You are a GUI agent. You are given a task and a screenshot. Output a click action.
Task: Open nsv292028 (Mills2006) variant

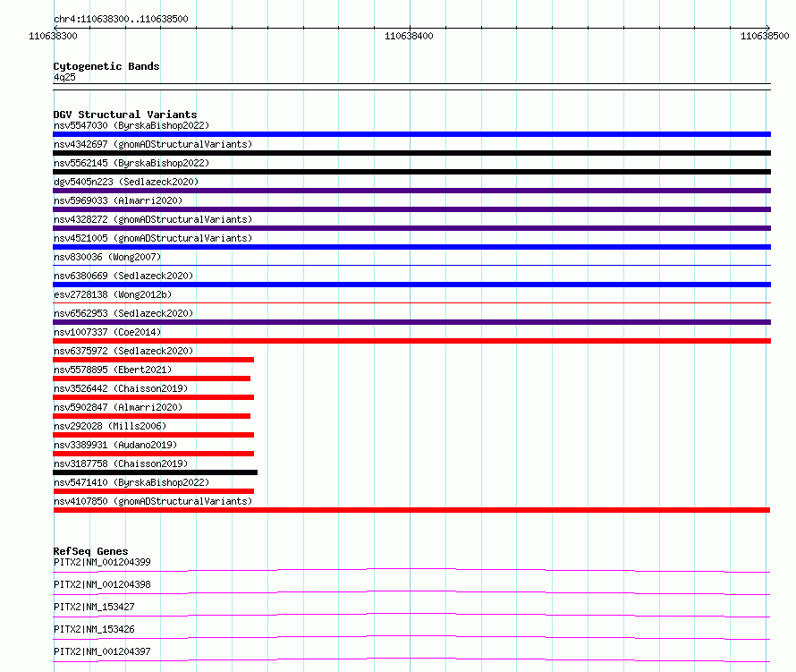(110, 426)
